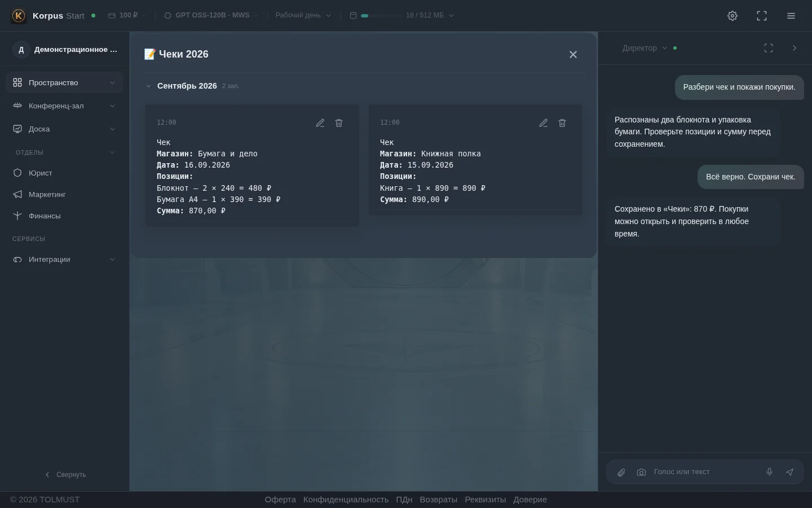Image resolution: width=812 pixels, height=508 pixels.
Task: Open Рабочий день dropdown
Action: tap(303, 15)
